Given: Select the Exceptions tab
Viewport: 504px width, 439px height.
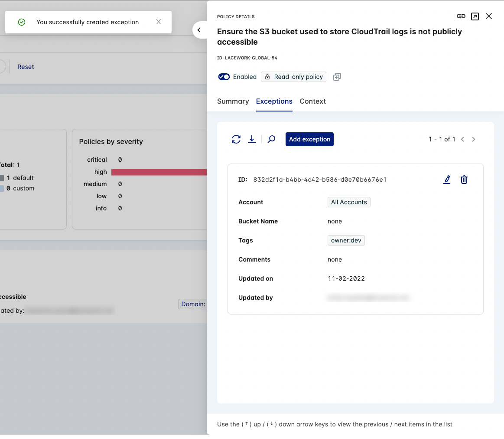Looking at the screenshot, I should (x=274, y=101).
